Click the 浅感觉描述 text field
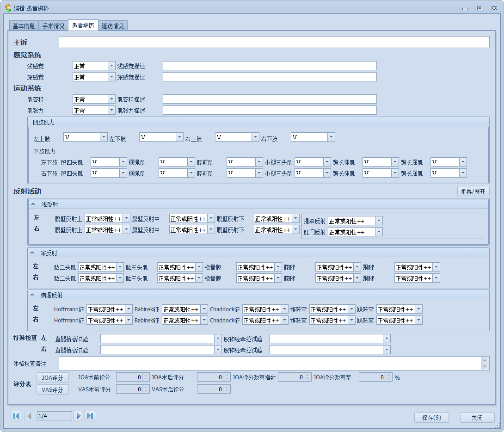 tap(270, 66)
